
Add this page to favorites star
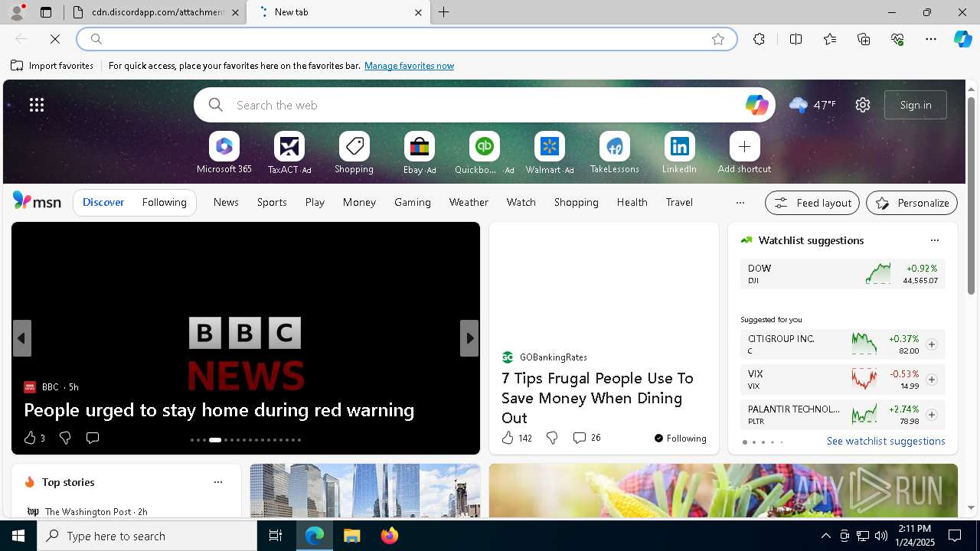point(718,39)
